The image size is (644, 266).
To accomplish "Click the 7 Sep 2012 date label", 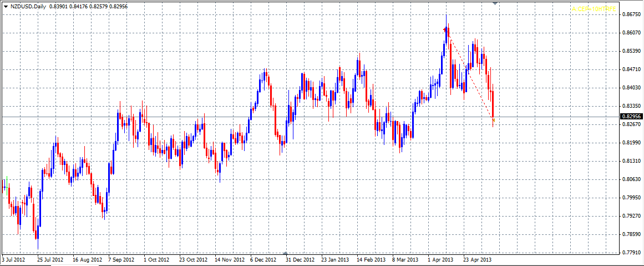I will (x=121, y=259).
